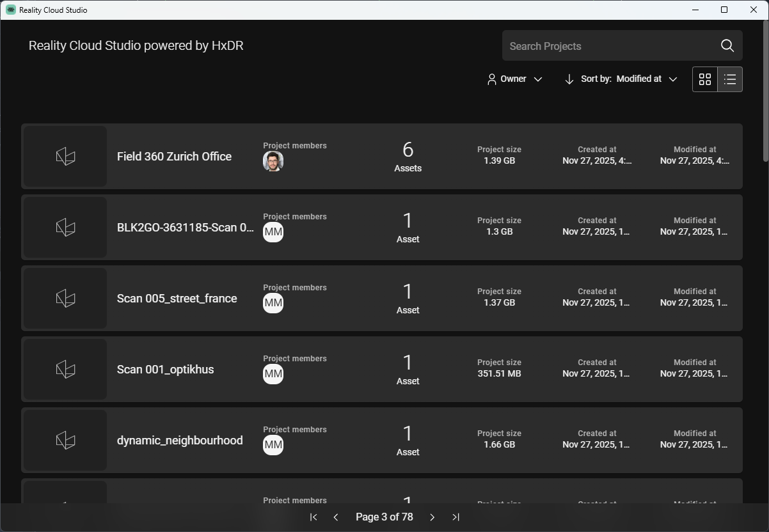Toggle sort direction arrow icon
The height and width of the screenshot is (532, 769).
[569, 79]
